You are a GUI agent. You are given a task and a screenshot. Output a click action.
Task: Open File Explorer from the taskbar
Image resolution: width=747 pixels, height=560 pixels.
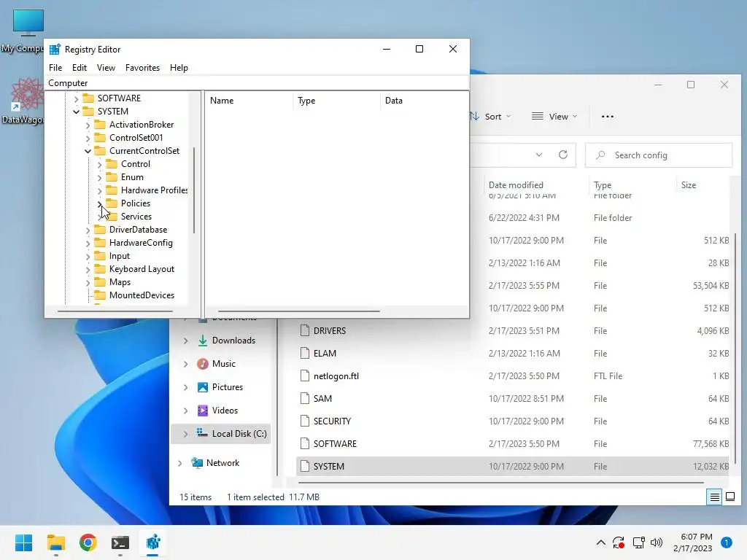pyautogui.click(x=55, y=542)
